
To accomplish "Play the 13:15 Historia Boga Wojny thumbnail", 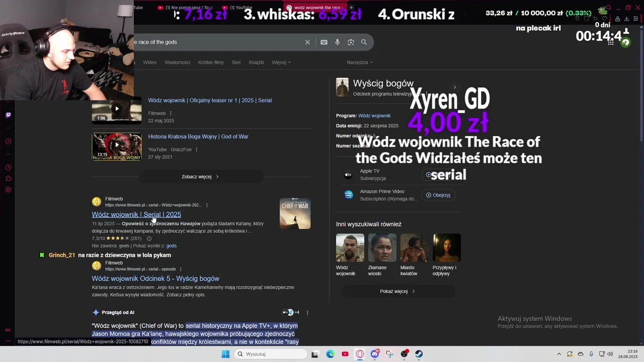I will click(x=117, y=146).
